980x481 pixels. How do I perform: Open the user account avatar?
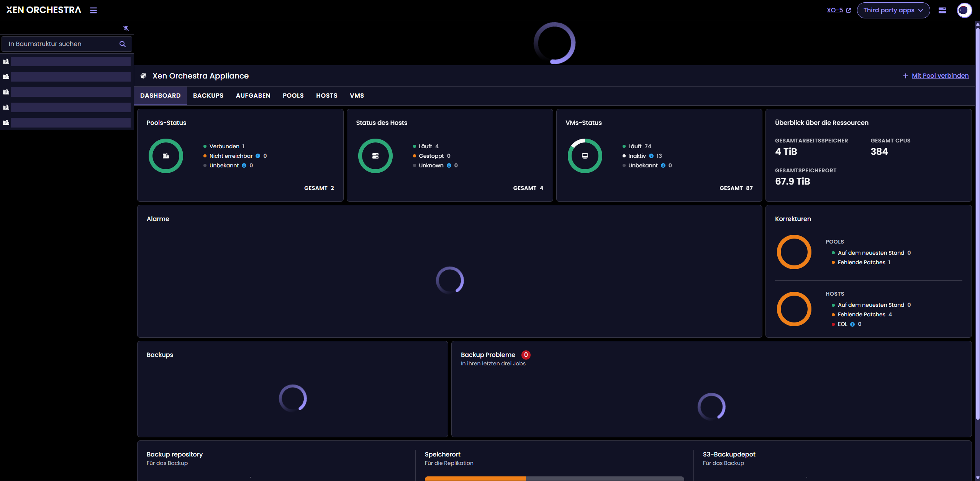point(964,10)
